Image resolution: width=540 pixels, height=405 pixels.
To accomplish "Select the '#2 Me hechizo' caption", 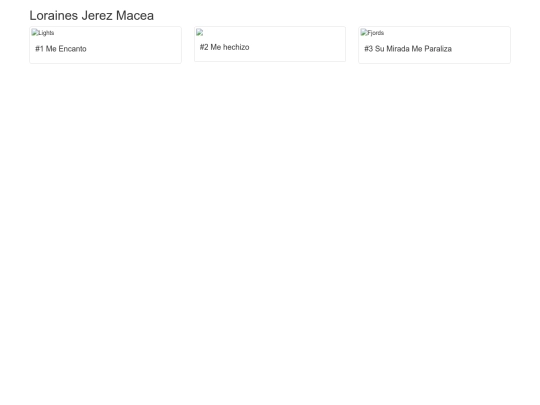I will click(x=225, y=47).
